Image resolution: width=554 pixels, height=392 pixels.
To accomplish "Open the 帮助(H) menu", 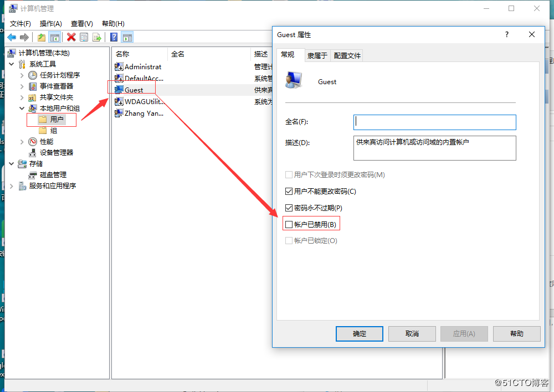I will click(113, 24).
